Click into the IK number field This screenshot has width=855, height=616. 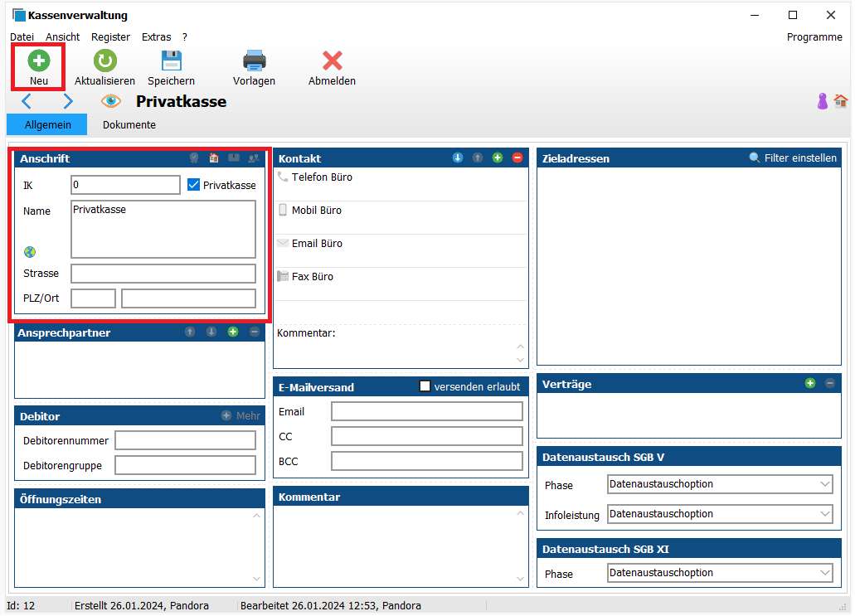tap(125, 185)
